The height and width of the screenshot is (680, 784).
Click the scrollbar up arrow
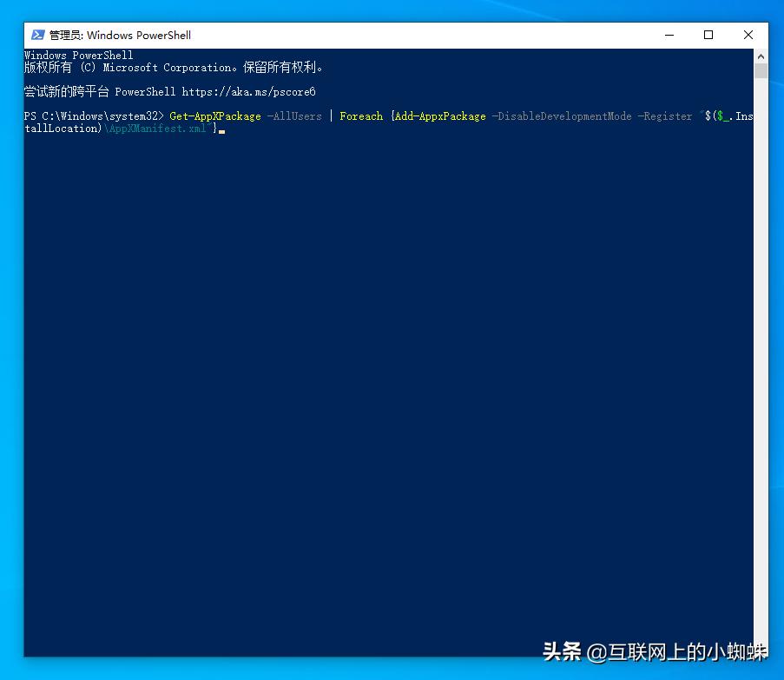click(761, 55)
